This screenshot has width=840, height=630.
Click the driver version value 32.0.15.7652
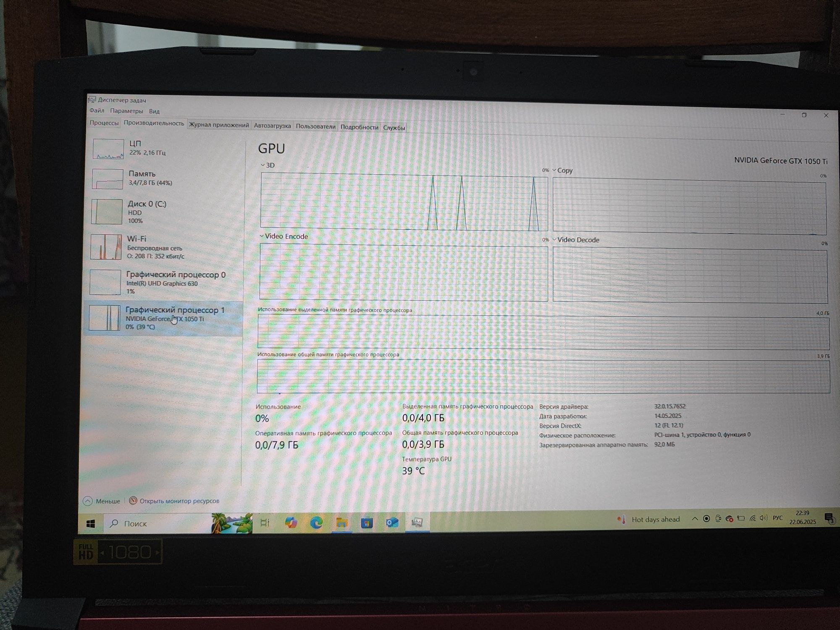point(669,406)
